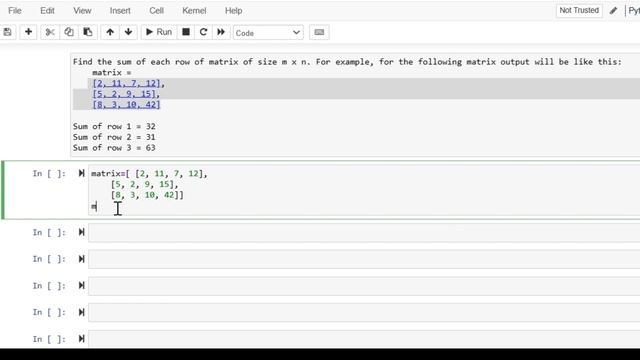Image resolution: width=640 pixels, height=360 pixels.
Task: Click the Not Trusted button
Action: [x=579, y=11]
